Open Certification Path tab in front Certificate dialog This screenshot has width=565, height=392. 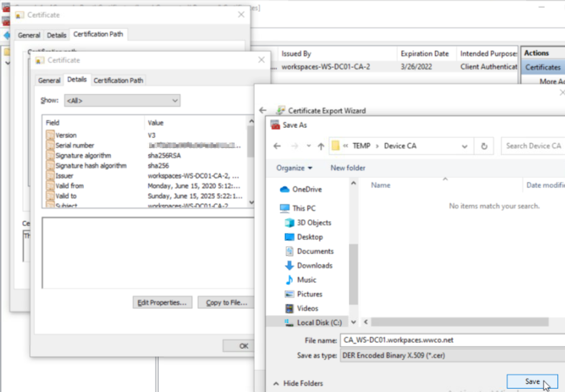point(118,80)
